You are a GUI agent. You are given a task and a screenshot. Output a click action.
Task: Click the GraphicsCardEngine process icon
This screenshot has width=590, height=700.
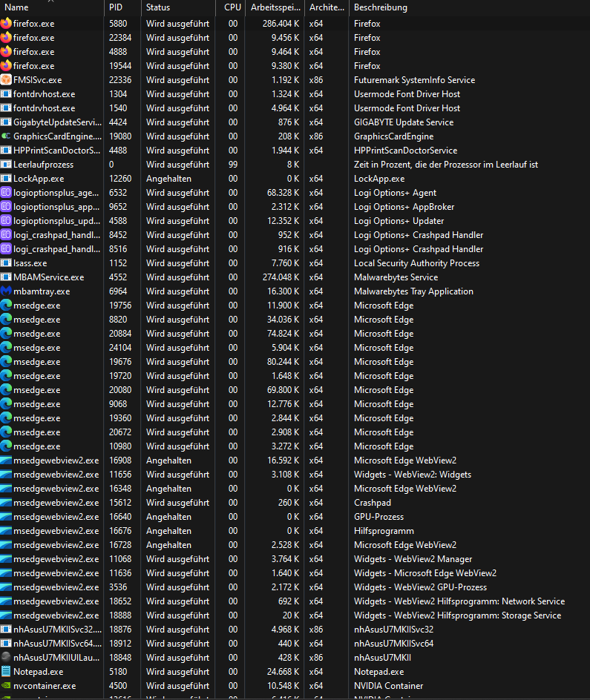click(6, 136)
